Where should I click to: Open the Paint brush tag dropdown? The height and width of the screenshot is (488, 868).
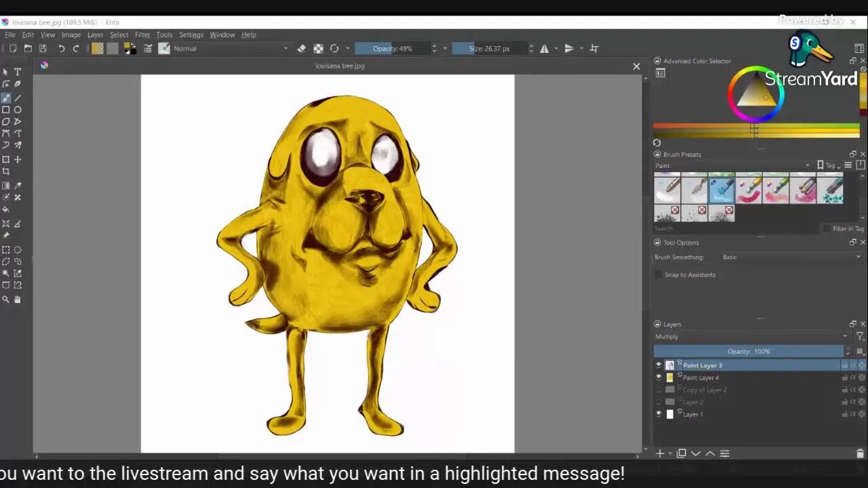732,165
